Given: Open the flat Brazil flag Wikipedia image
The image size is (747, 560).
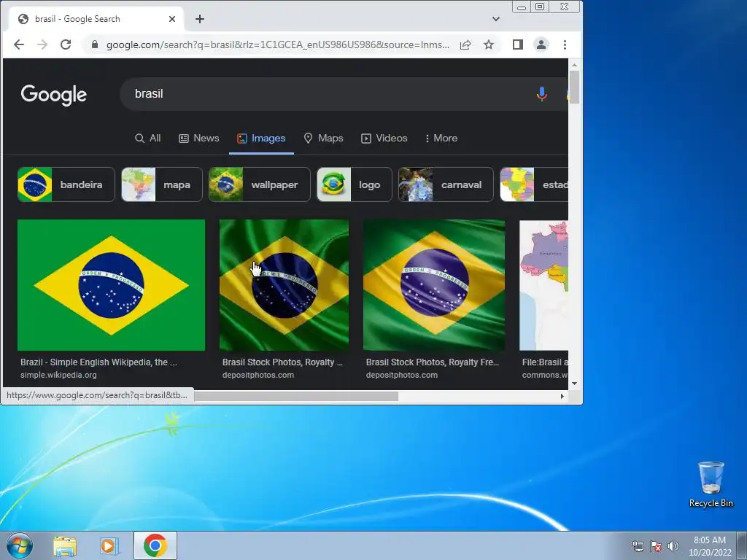Looking at the screenshot, I should coord(112,285).
